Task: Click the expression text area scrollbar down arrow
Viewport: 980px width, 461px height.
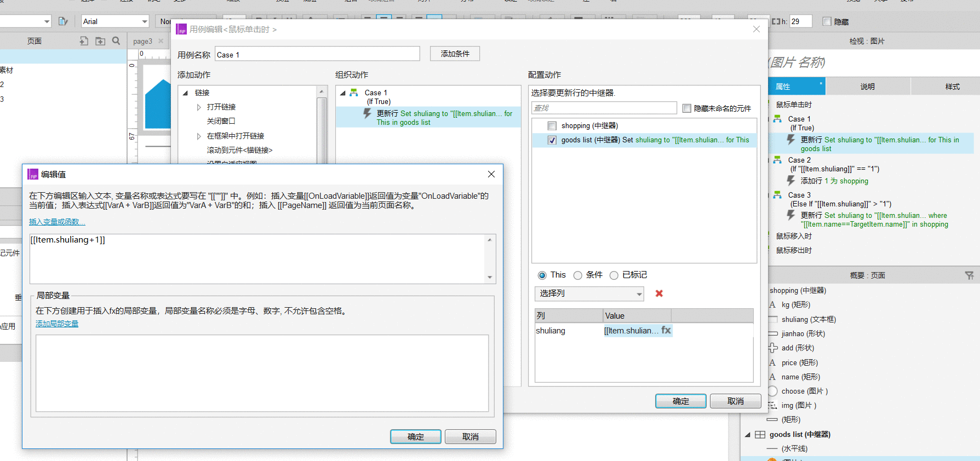Action: [x=490, y=278]
